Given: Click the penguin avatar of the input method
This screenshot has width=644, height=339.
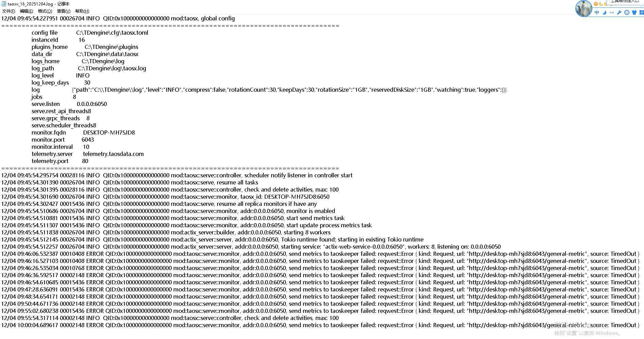Looking at the screenshot, I should [x=583, y=8].
